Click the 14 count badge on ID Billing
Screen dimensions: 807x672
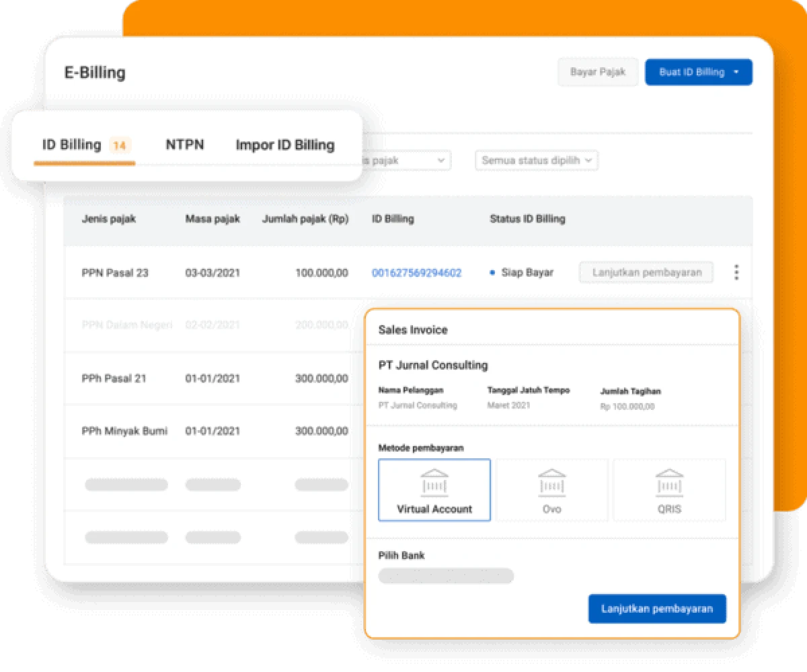click(x=120, y=145)
